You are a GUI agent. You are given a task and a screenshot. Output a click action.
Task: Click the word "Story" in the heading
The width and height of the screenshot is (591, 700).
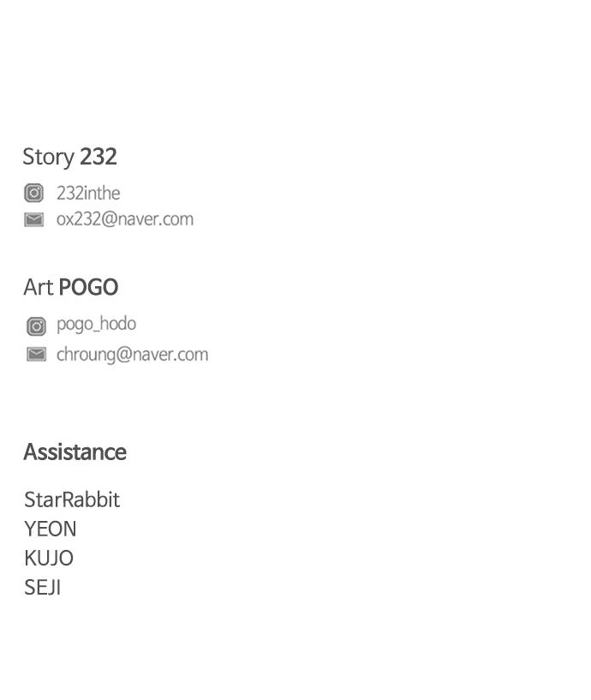[x=48, y=158]
